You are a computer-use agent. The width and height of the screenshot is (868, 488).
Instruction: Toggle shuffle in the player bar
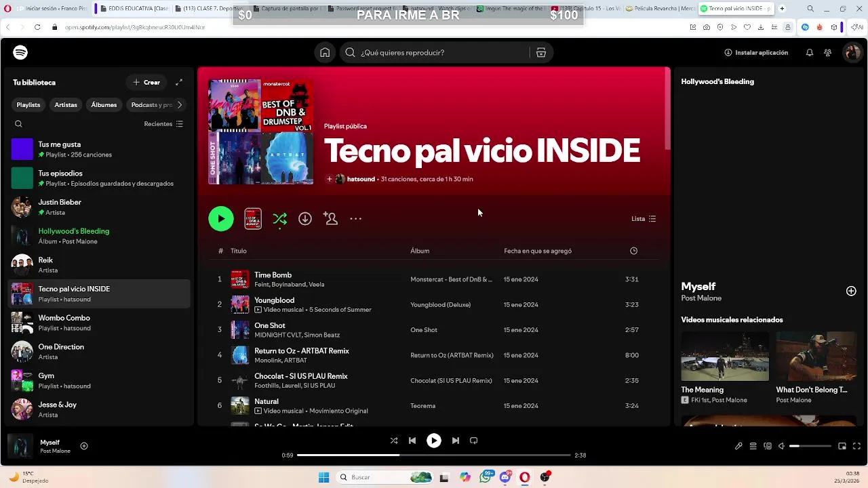point(394,441)
